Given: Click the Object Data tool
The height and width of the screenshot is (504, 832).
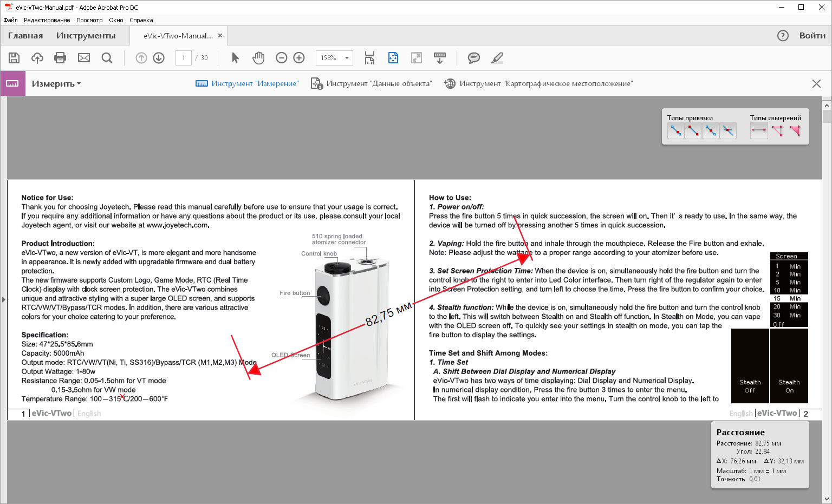Looking at the screenshot, I should tap(371, 83).
